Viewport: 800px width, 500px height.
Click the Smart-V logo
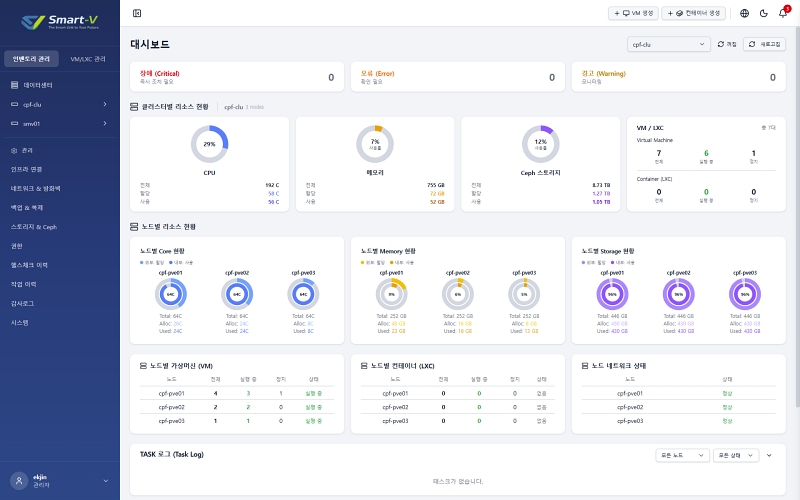tap(60, 22)
